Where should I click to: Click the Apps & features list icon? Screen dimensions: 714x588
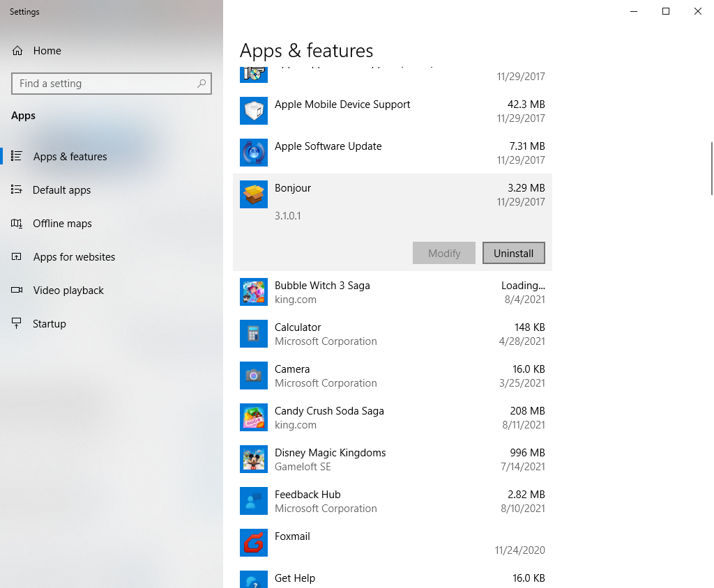click(17, 156)
